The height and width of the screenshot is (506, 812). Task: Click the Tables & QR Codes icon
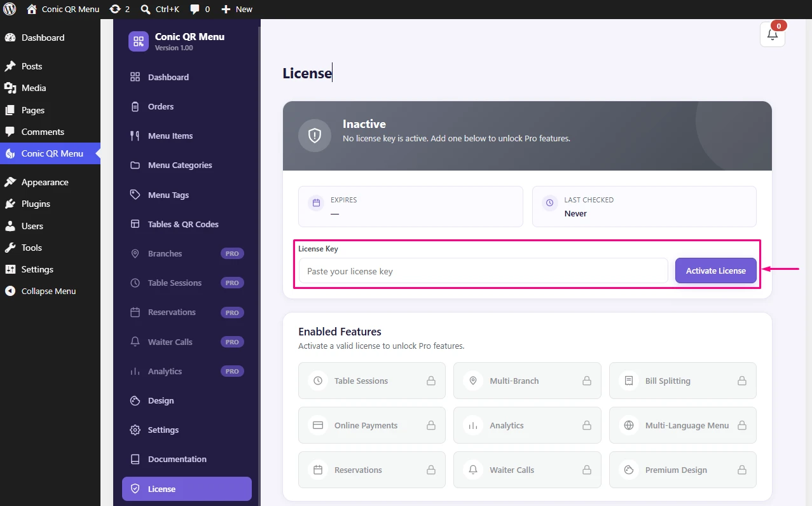click(x=135, y=224)
